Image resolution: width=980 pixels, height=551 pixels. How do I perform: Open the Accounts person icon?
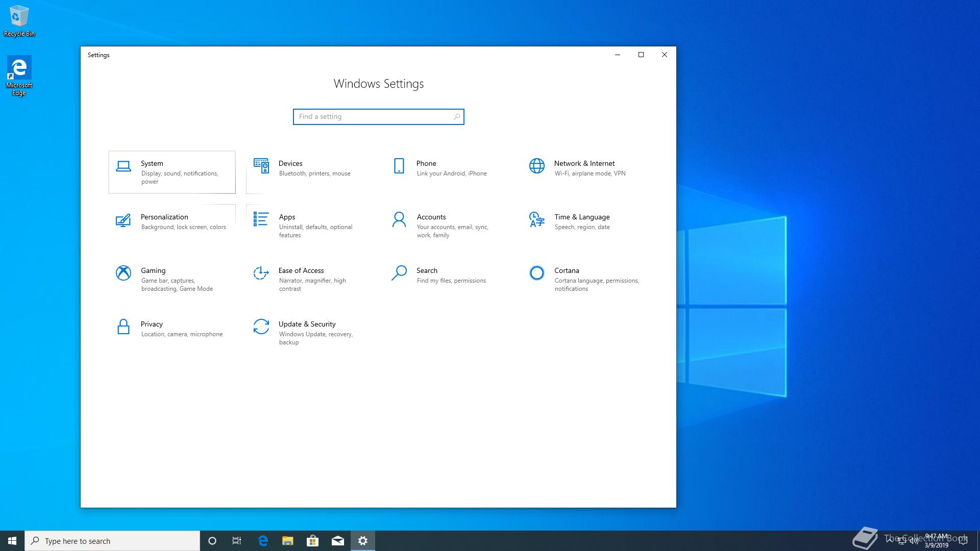tap(399, 219)
